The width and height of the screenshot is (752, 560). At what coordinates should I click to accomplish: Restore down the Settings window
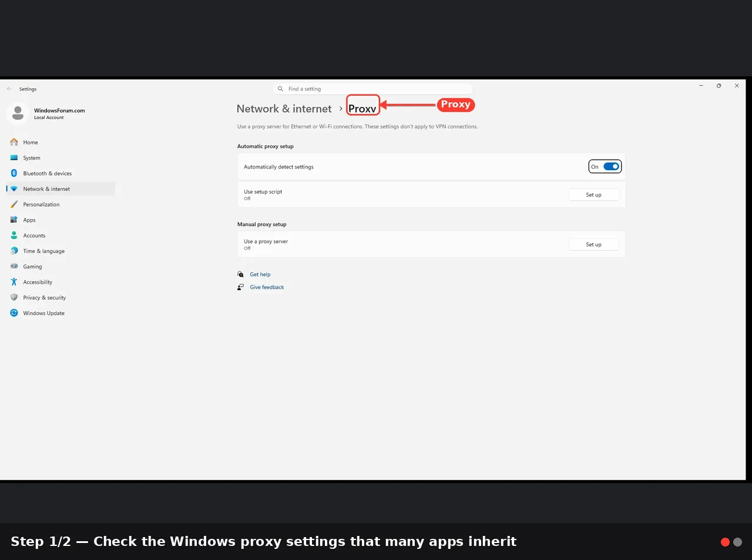pos(719,86)
